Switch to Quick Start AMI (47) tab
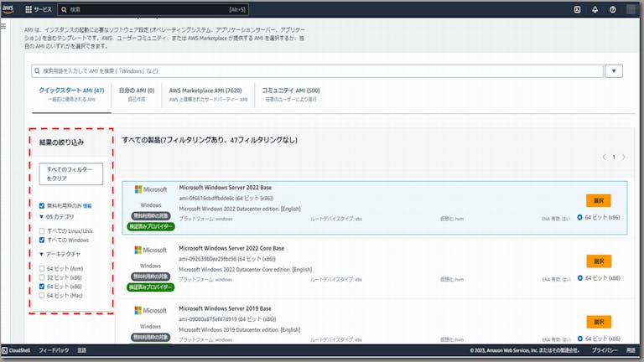Image resolution: width=644 pixels, height=362 pixels. [71, 95]
